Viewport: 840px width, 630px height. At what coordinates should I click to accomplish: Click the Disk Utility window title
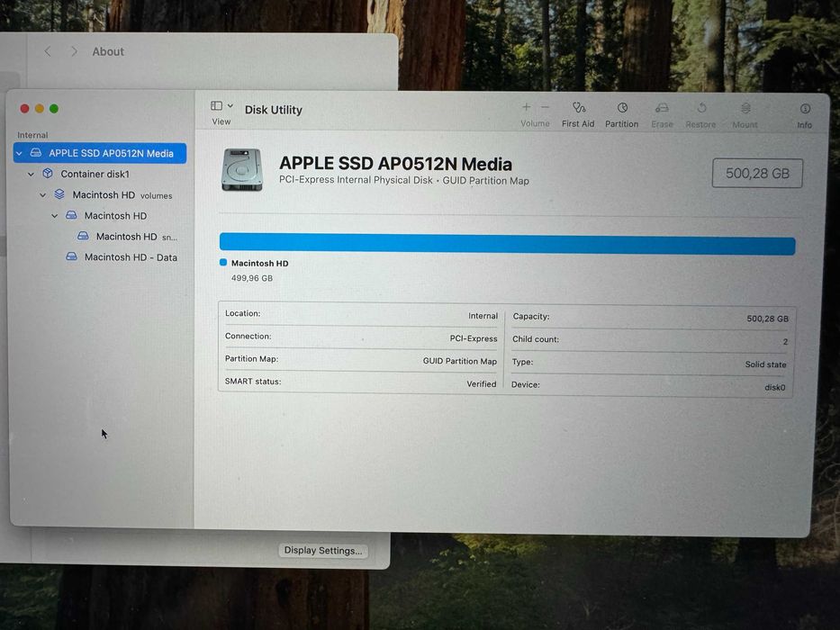pyautogui.click(x=273, y=110)
